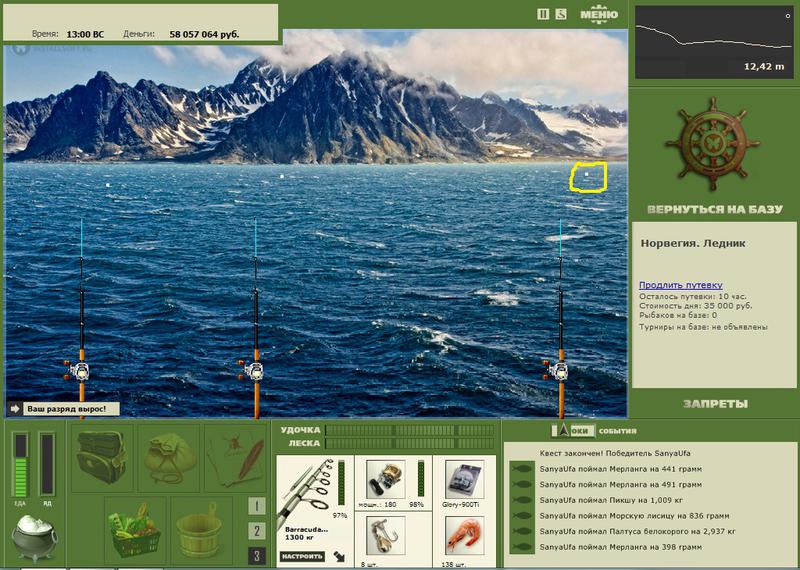Select the reel image with power 180
Image resolution: width=800 pixels, height=570 pixels.
[386, 480]
